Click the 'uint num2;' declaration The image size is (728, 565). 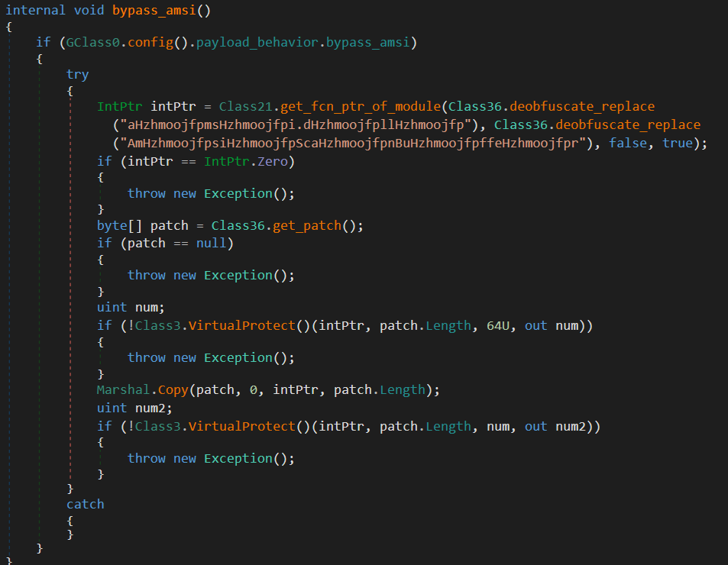coord(134,408)
